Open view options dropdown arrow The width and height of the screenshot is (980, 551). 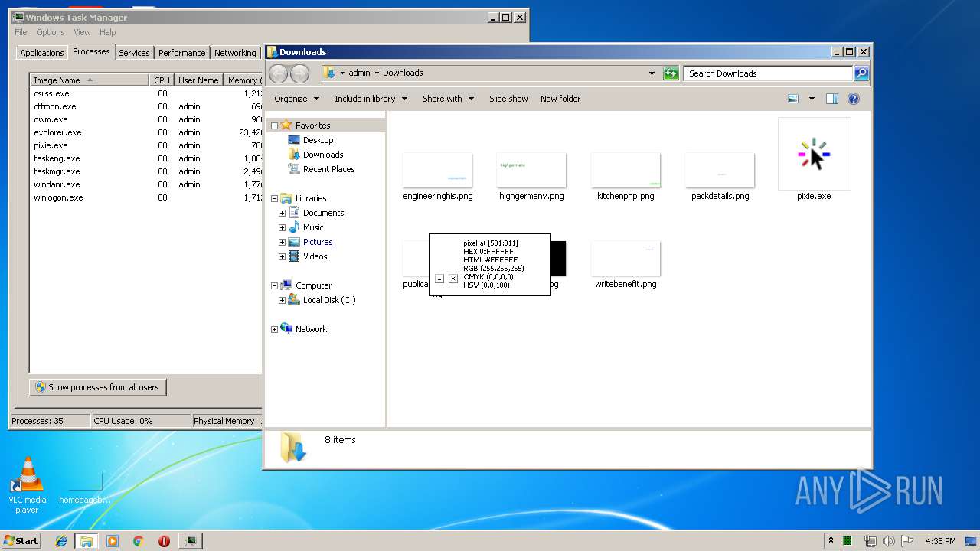(812, 99)
